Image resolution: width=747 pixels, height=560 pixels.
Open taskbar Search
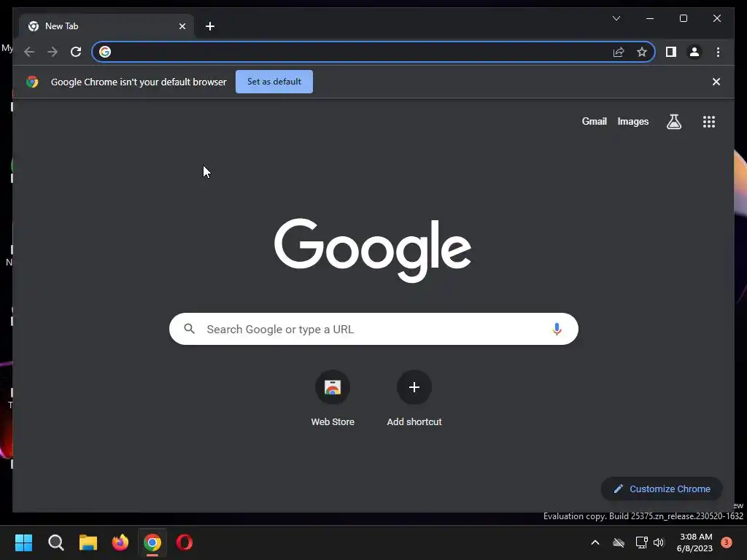[x=55, y=542]
